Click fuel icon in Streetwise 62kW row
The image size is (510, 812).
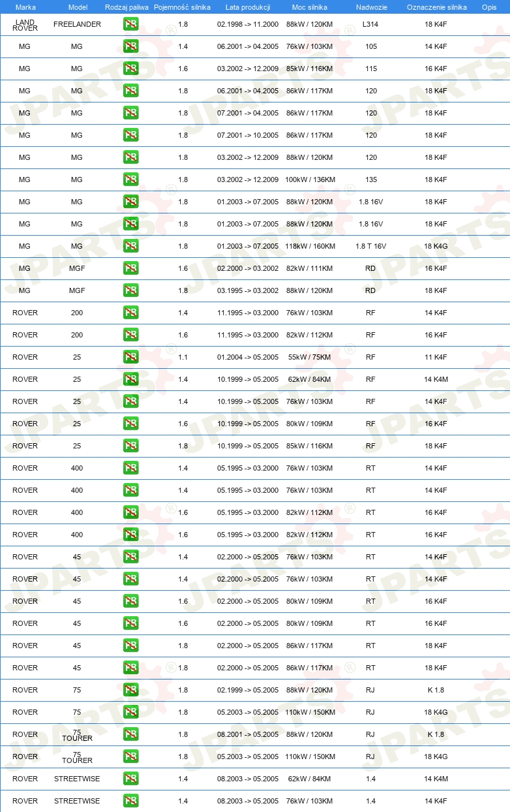(130, 779)
